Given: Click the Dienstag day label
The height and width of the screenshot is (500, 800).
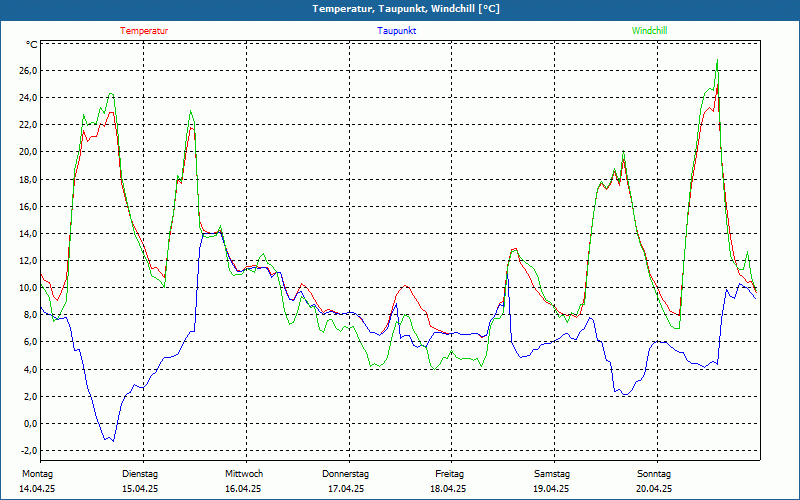Looking at the screenshot, I should pos(140,474).
